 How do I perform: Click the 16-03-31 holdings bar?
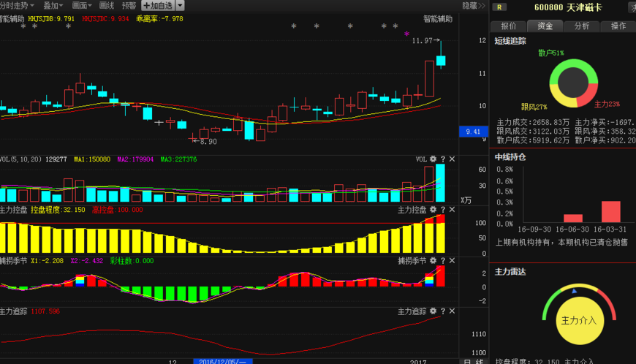pyautogui.click(x=611, y=211)
